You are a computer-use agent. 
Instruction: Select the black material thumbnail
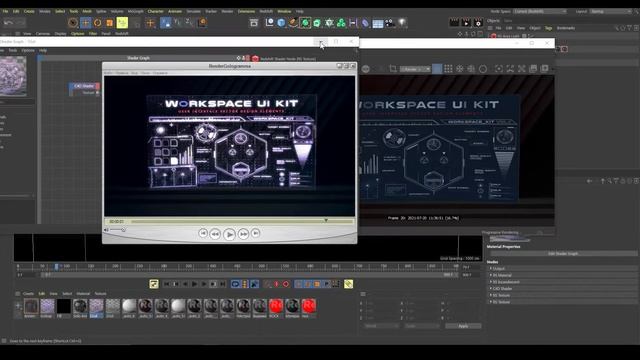[x=64, y=306]
